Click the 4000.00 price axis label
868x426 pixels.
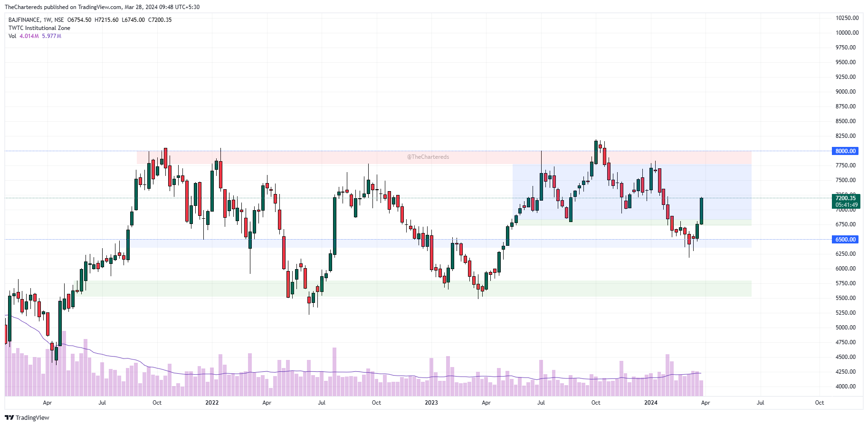click(846, 387)
